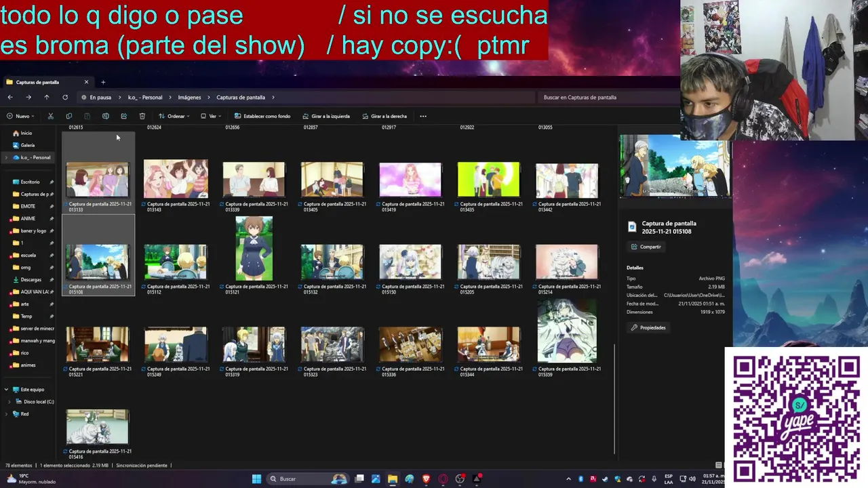Click OBS Studio taskbar icon
Viewport: 868px width, 488px height.
[x=460, y=479]
